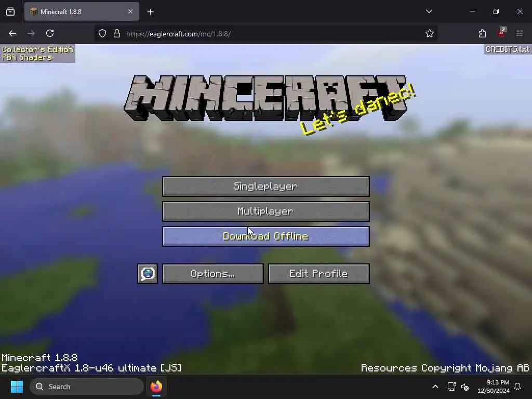Screen dimensions: 532x399
Task: Go forward to the next page
Action: click(x=31, y=33)
